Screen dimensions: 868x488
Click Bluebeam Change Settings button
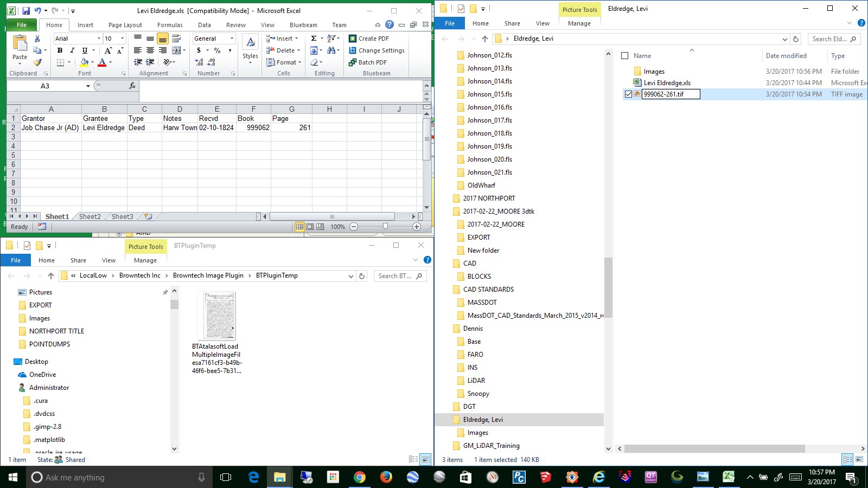click(x=377, y=50)
